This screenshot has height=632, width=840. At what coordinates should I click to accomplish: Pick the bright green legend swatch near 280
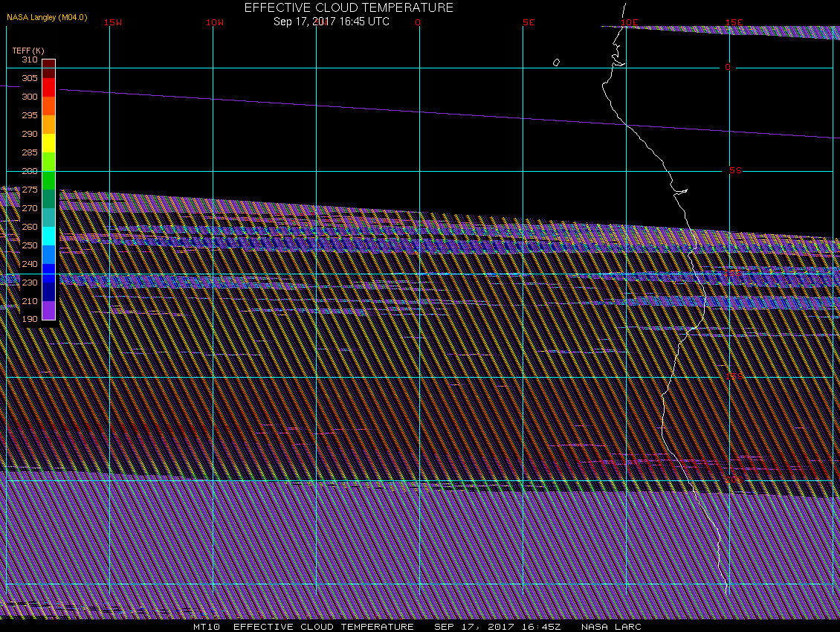point(49,180)
